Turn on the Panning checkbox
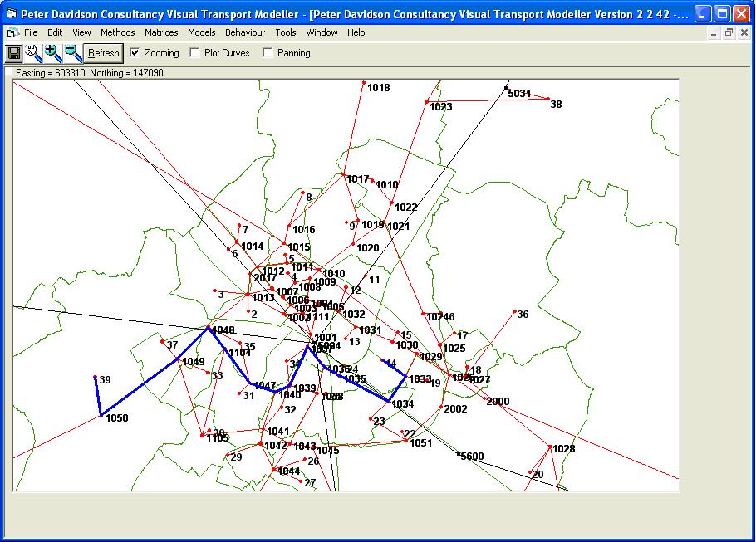The width and height of the screenshot is (756, 542). (268, 52)
